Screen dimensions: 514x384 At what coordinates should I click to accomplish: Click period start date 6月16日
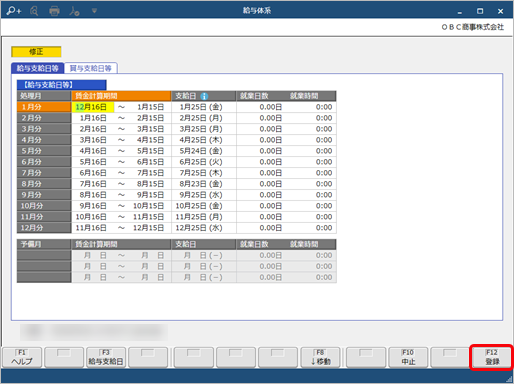93,173
